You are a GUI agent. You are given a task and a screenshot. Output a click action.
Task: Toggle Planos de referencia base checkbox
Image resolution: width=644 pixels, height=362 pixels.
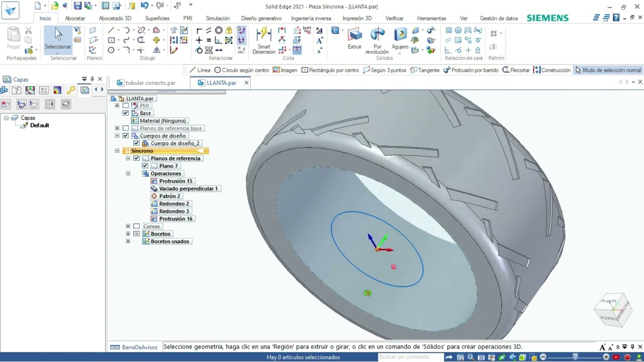[x=126, y=128]
